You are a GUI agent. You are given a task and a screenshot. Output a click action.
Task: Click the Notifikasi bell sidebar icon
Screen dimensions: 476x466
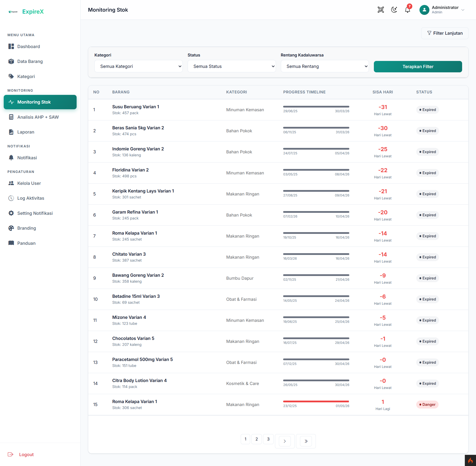click(x=11, y=158)
